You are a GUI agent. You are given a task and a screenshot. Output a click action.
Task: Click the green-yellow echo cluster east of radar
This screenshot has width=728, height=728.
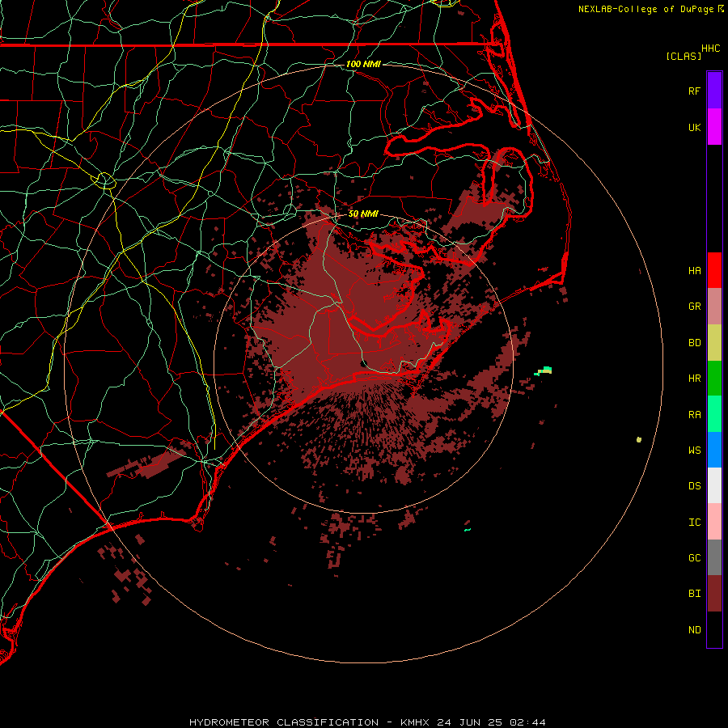[544, 370]
